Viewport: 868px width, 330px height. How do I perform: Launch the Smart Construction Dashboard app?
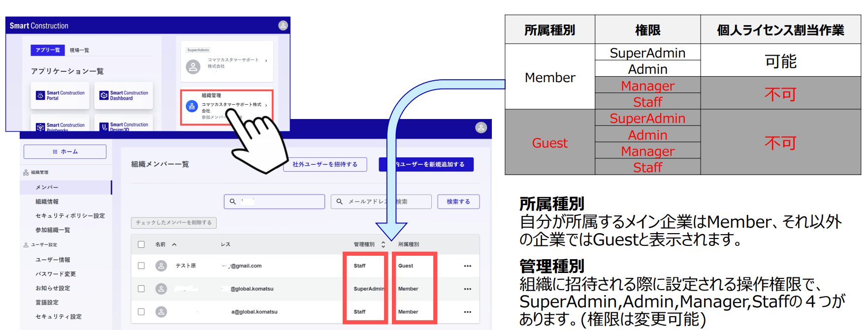(124, 95)
